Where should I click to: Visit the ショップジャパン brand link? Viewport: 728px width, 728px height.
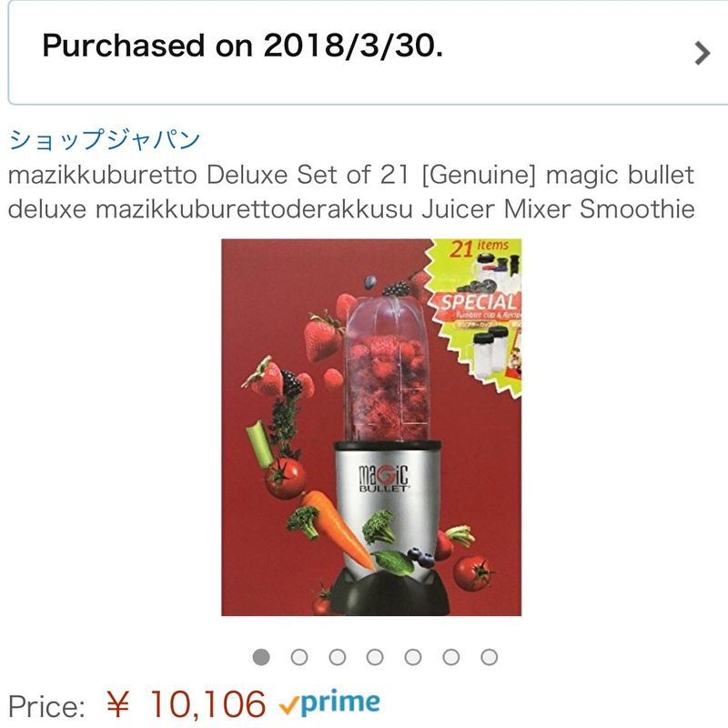click(105, 139)
